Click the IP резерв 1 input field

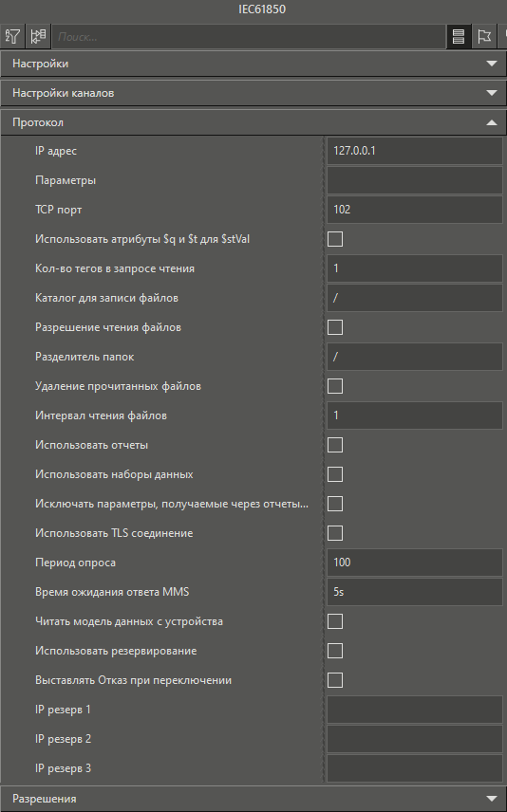pos(415,710)
